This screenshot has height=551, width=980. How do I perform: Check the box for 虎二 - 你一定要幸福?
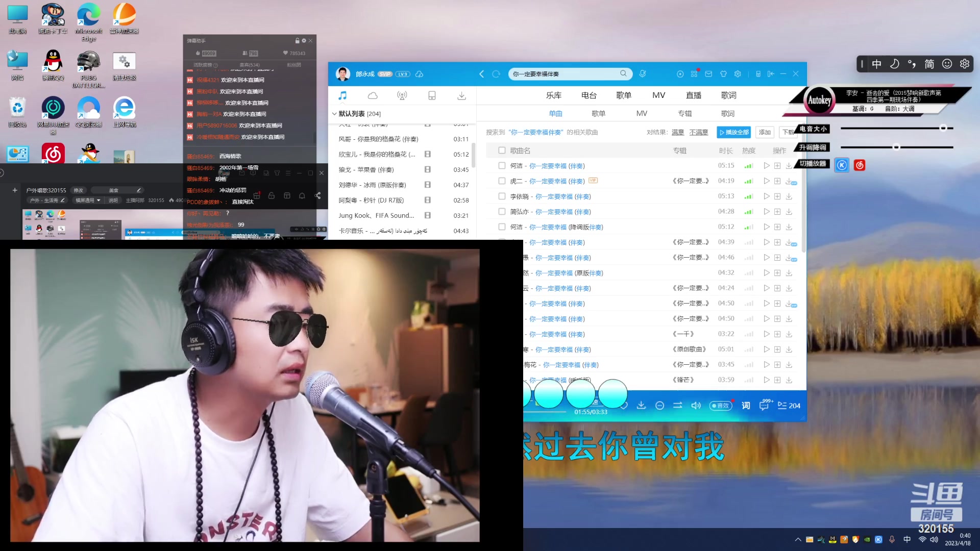[x=502, y=181]
